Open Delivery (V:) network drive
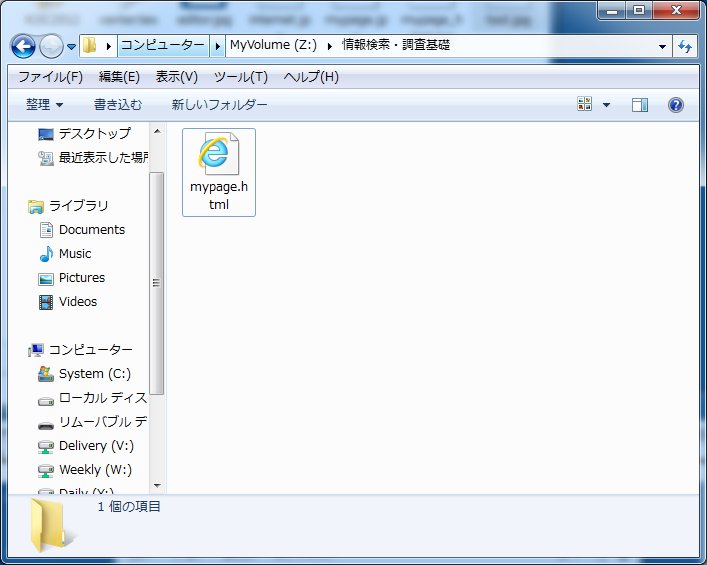The image size is (707, 565). tap(96, 446)
